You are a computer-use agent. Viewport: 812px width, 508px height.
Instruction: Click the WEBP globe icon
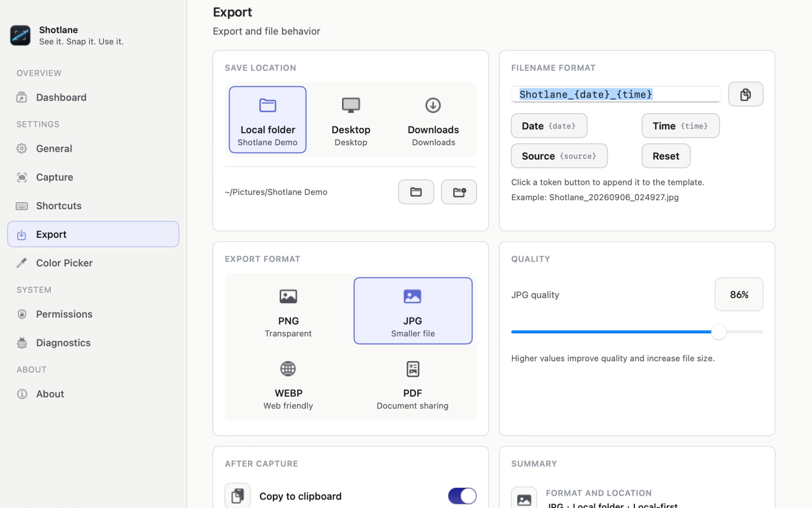288,369
